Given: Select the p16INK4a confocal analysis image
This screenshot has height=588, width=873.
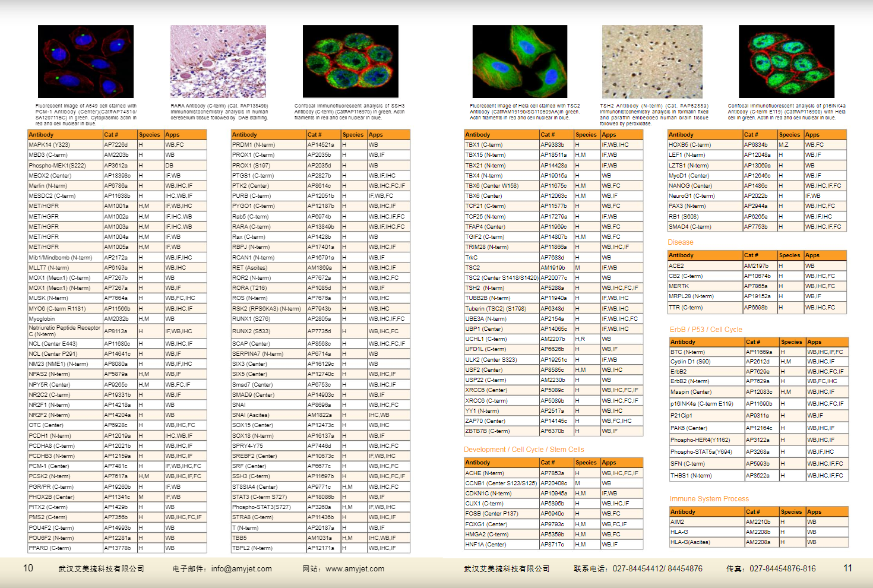Looking at the screenshot, I should [786, 61].
